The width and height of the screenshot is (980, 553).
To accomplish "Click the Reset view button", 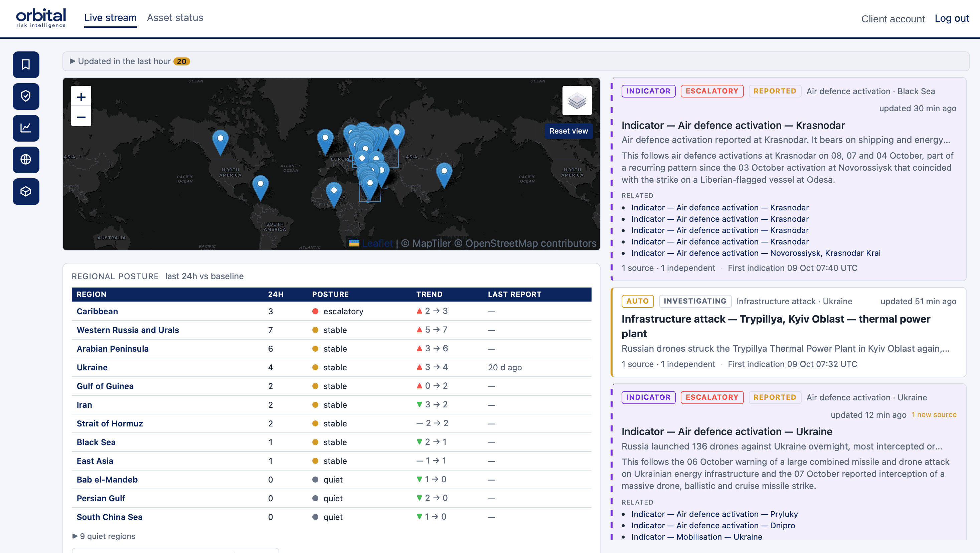I will [568, 131].
